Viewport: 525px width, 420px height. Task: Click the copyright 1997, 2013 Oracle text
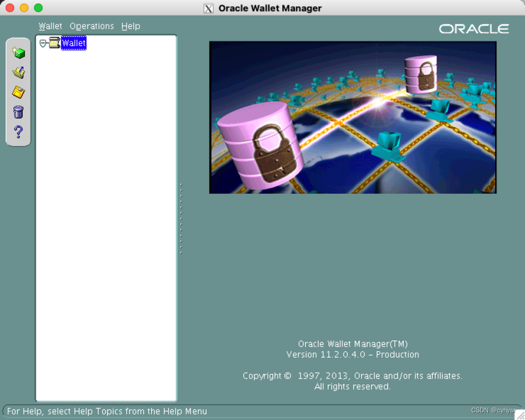click(x=352, y=376)
